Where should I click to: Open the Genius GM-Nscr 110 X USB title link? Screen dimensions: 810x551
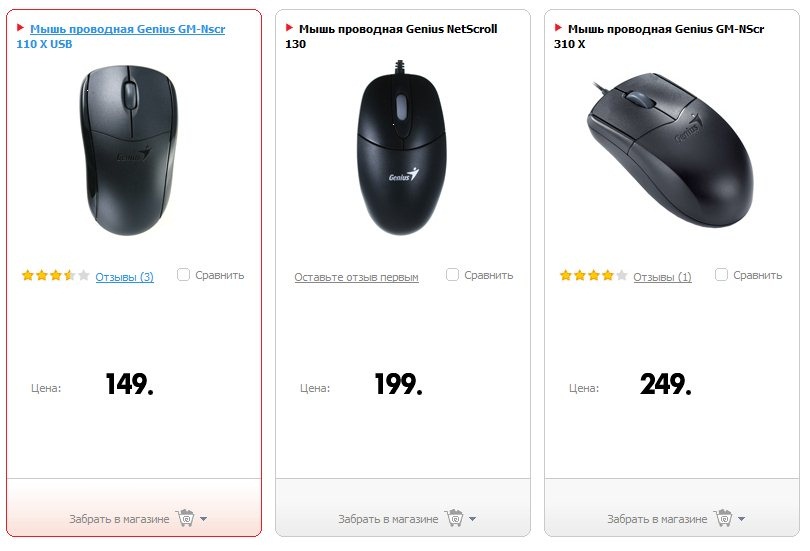pos(127,29)
